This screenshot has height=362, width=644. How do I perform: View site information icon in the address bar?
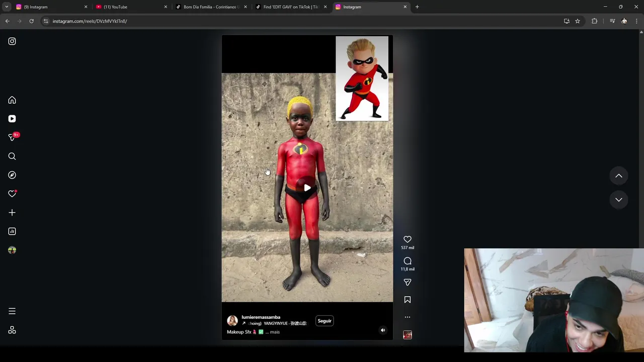click(46, 21)
